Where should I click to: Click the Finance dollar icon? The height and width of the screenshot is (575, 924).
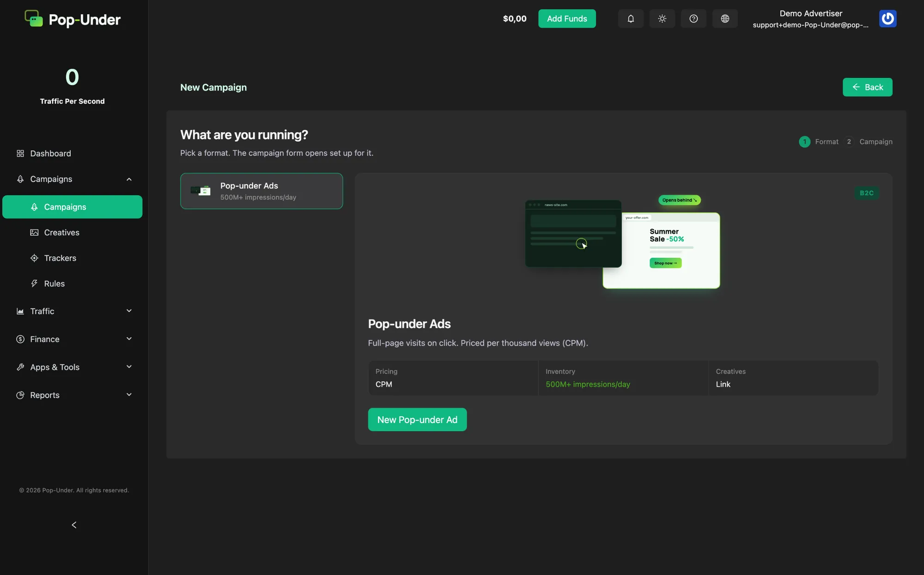[20, 339]
